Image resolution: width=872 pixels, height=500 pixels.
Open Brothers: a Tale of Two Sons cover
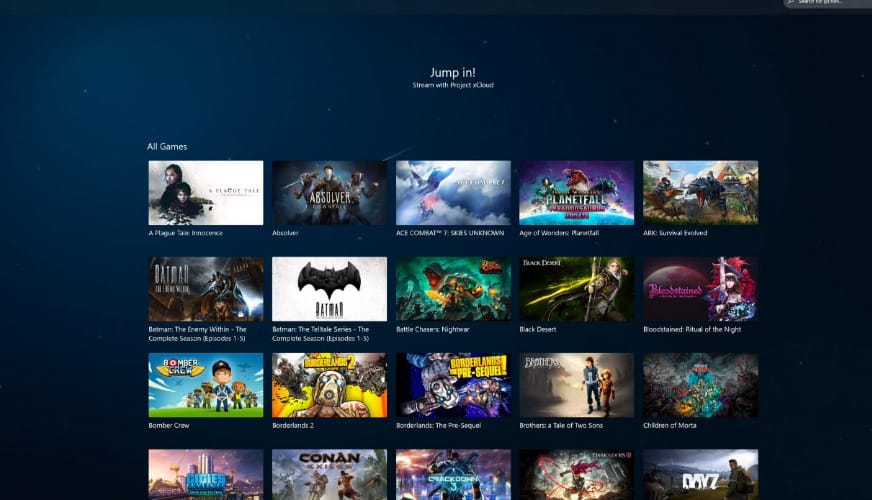577,385
